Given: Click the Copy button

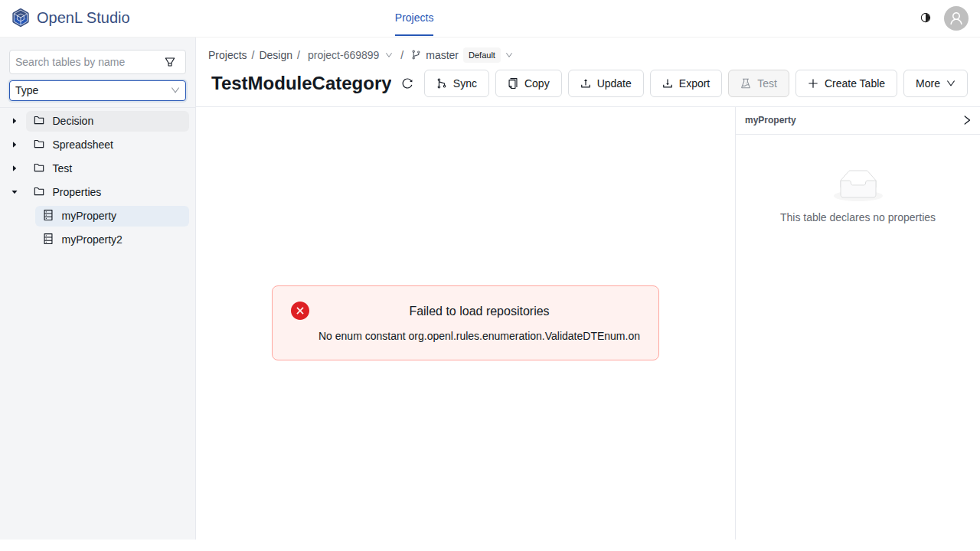Looking at the screenshot, I should point(528,83).
